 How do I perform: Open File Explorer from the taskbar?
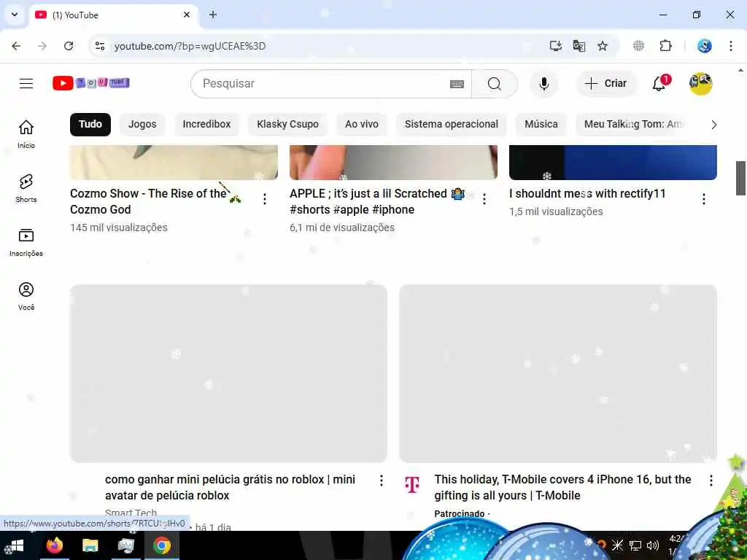point(90,545)
